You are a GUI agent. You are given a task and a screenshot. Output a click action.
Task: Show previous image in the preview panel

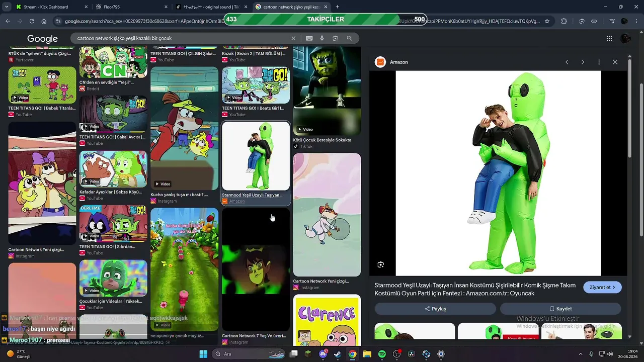(x=567, y=62)
